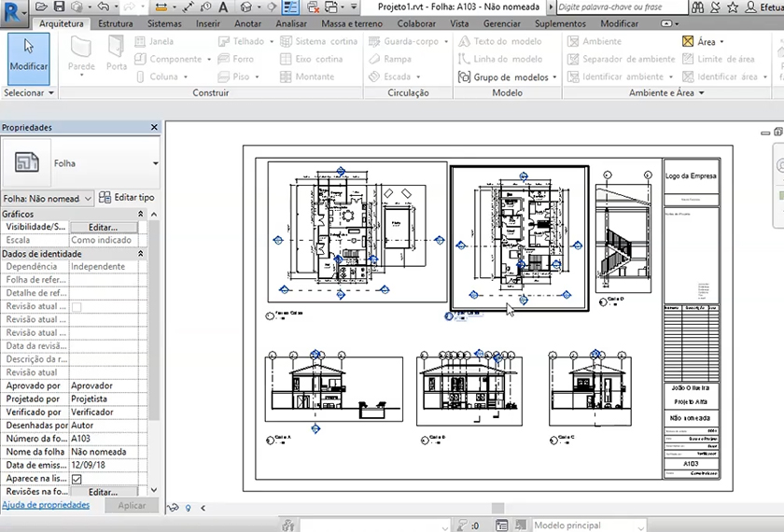
Task: Toggle the Revisão atual checkbox
Action: tap(77, 306)
